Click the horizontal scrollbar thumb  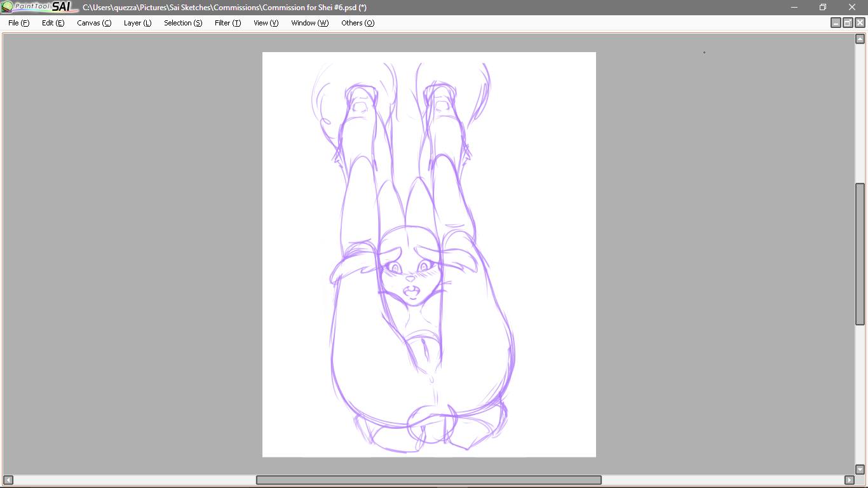tap(428, 480)
